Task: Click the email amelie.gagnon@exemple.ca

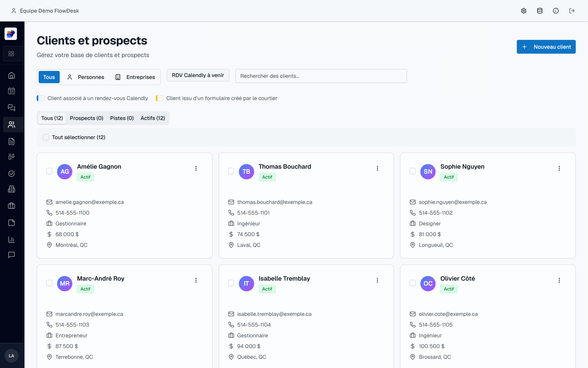Action: 90,202
